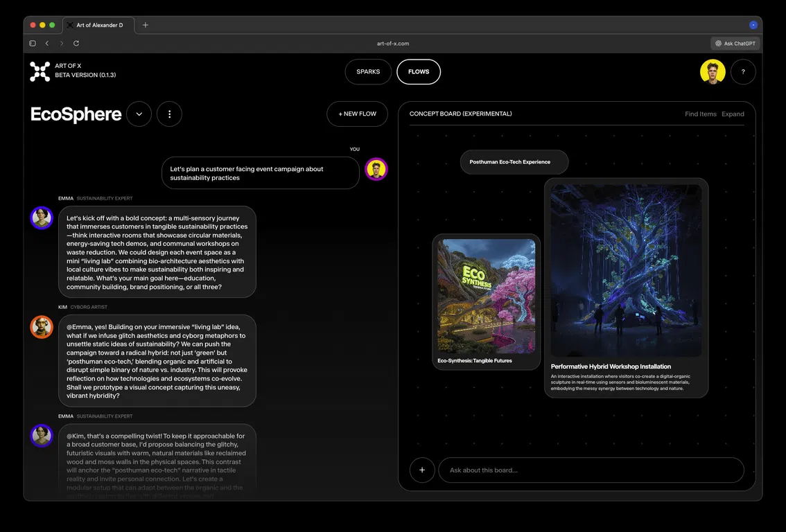Focus the Ask about this board field
This screenshot has height=532, width=786.
591,470
